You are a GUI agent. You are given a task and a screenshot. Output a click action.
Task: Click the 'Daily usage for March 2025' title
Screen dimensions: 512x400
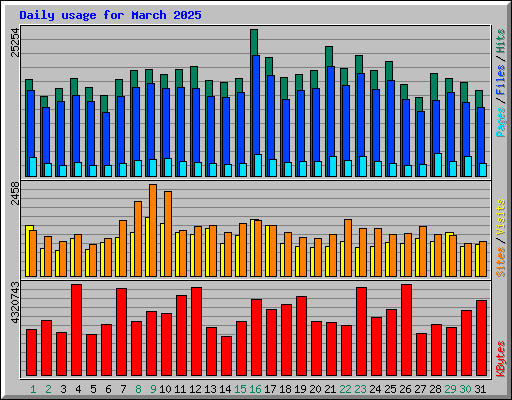(110, 15)
